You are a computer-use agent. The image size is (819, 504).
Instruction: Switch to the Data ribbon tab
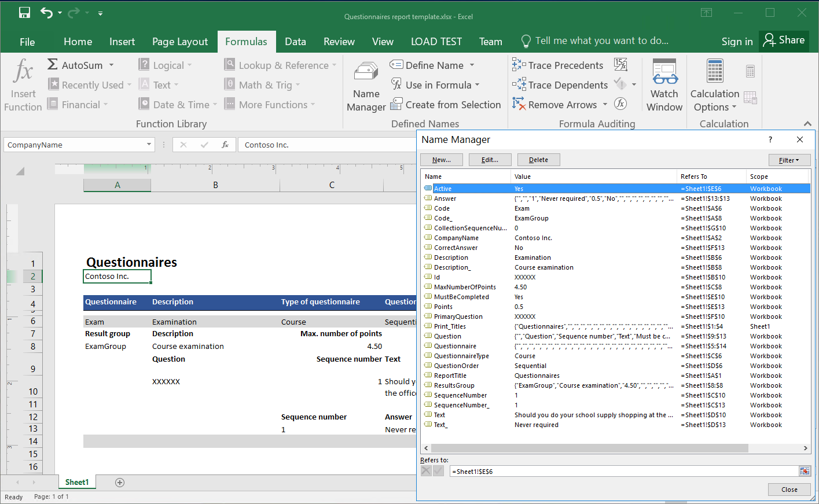click(295, 41)
